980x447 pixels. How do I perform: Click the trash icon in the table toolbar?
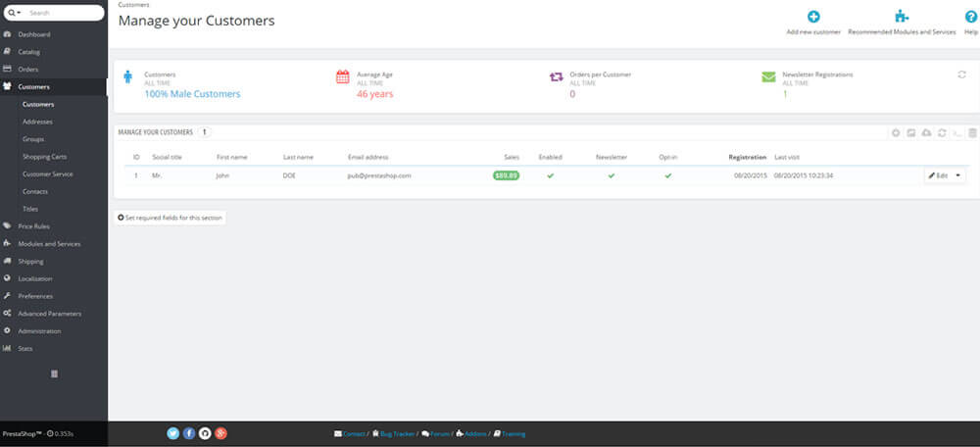coord(972,132)
